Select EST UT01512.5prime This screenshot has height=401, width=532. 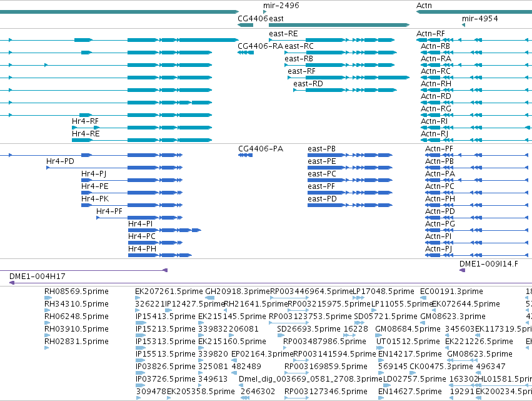(408, 341)
